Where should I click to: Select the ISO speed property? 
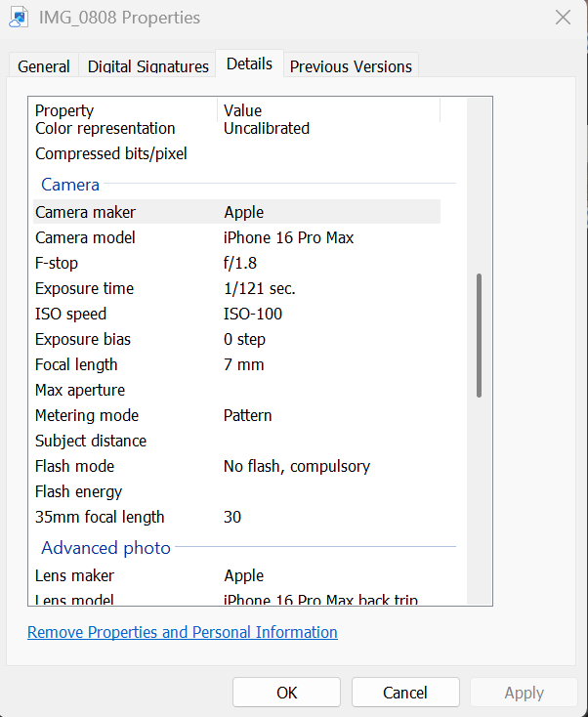click(x=71, y=314)
